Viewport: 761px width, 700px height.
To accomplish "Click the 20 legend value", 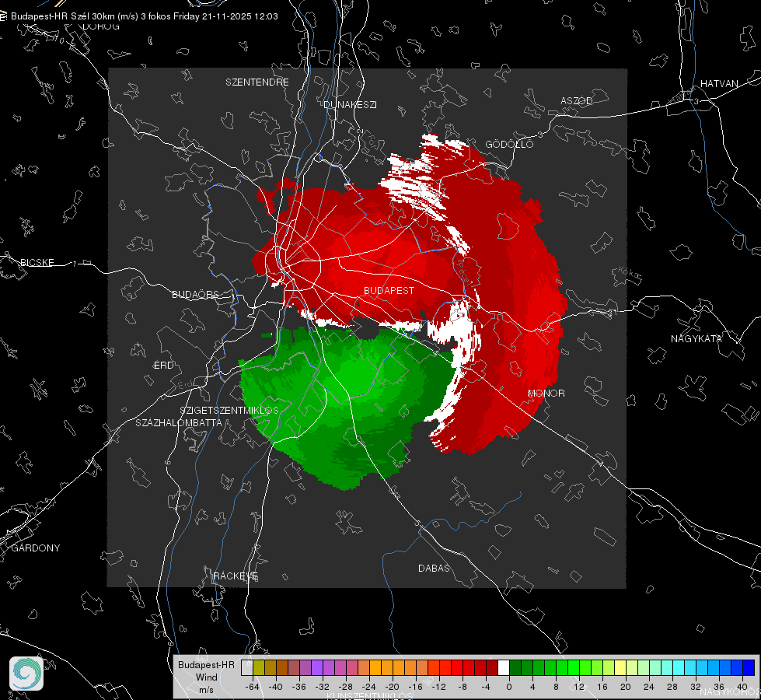I will click(x=626, y=687).
